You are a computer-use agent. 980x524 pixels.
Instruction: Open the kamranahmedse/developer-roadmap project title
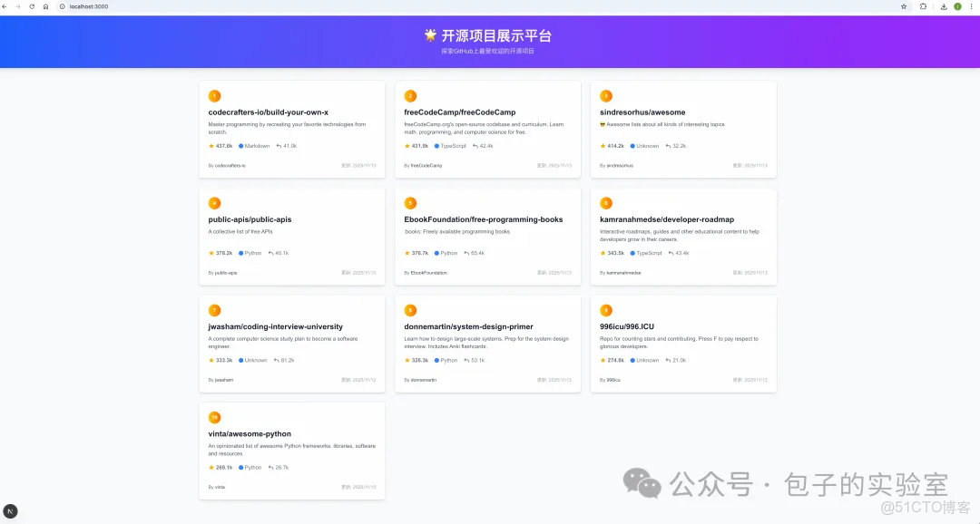668,218
